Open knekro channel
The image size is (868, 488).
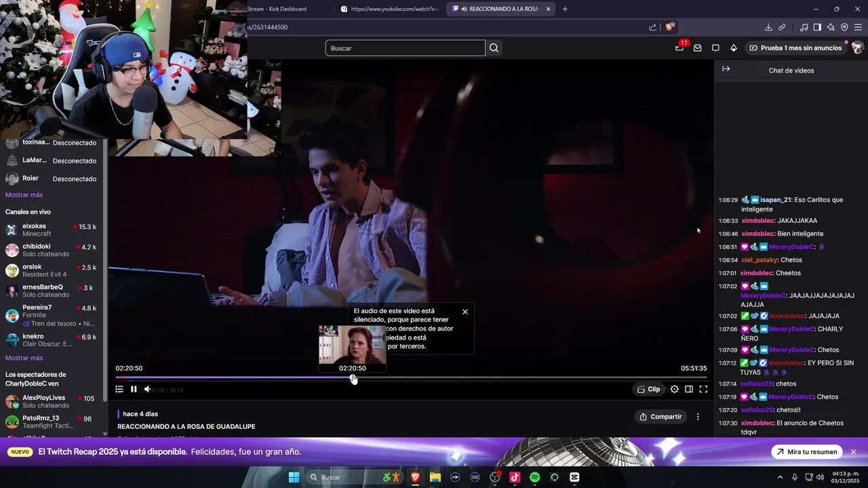52,340
